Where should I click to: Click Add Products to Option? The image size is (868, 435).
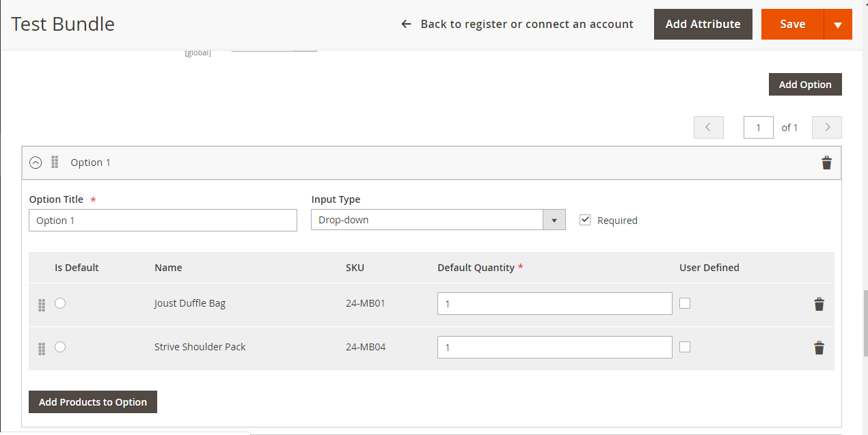pyautogui.click(x=93, y=402)
